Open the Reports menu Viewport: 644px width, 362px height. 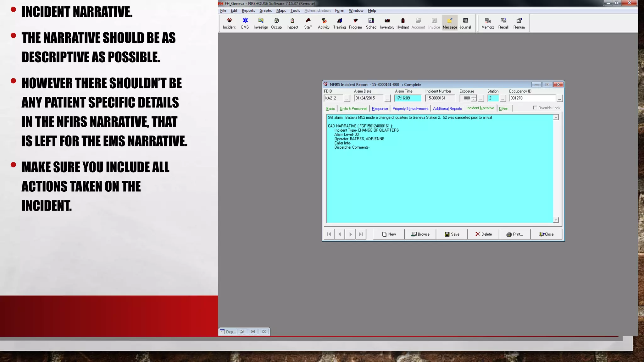248,10
